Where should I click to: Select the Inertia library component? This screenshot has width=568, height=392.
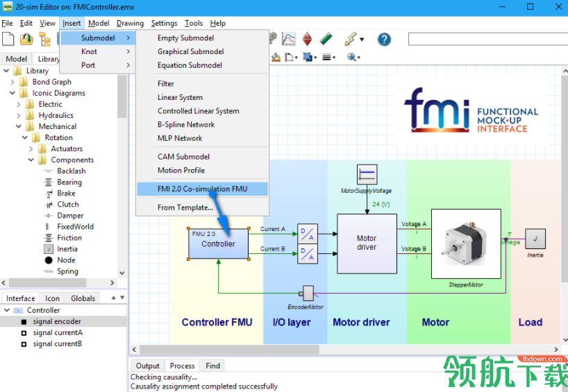[x=67, y=248]
